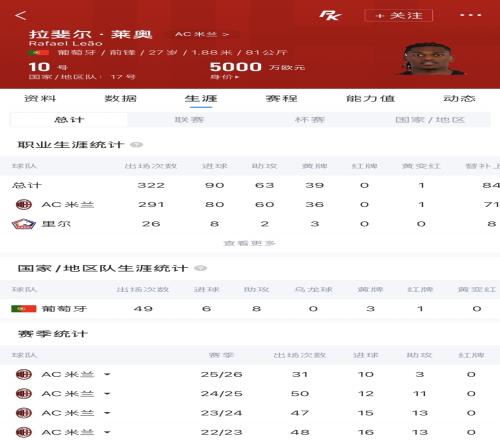Switch to the 赛程 tab

coord(282,98)
